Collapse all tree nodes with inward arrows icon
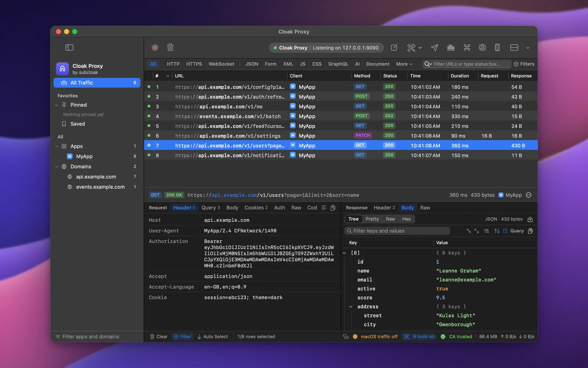 click(x=469, y=231)
